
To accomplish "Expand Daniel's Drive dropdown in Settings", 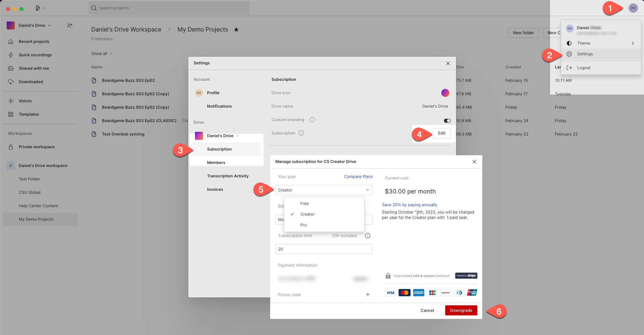I will coord(238,136).
